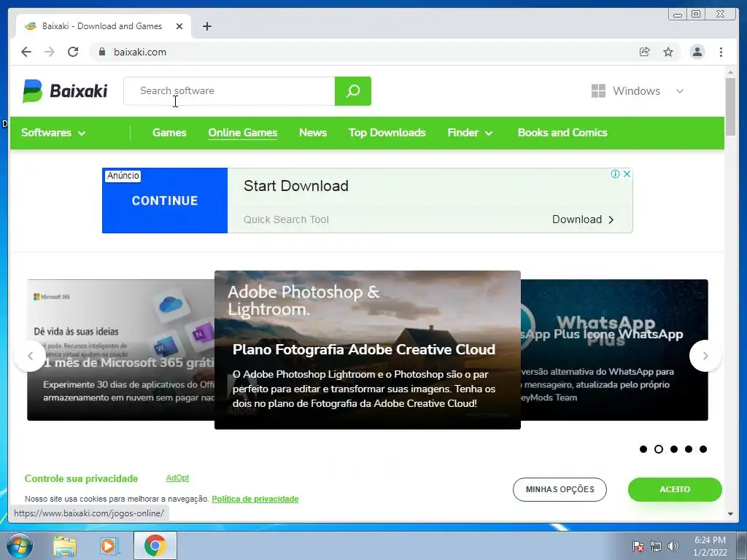Click the ACEITO cookie button
Image resolution: width=747 pixels, height=560 pixels.
pyautogui.click(x=675, y=489)
